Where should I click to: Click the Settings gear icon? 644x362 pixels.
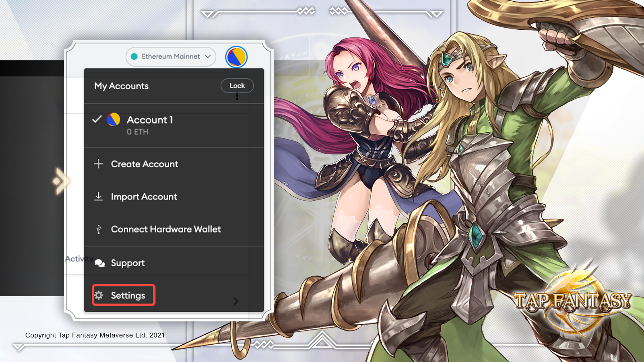click(x=99, y=295)
